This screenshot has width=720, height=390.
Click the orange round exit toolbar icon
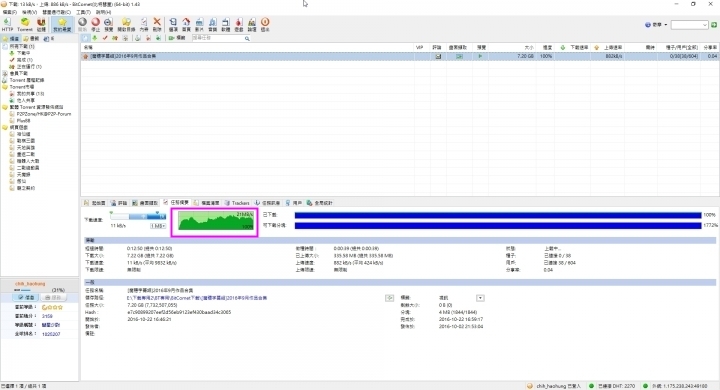[x=265, y=24]
